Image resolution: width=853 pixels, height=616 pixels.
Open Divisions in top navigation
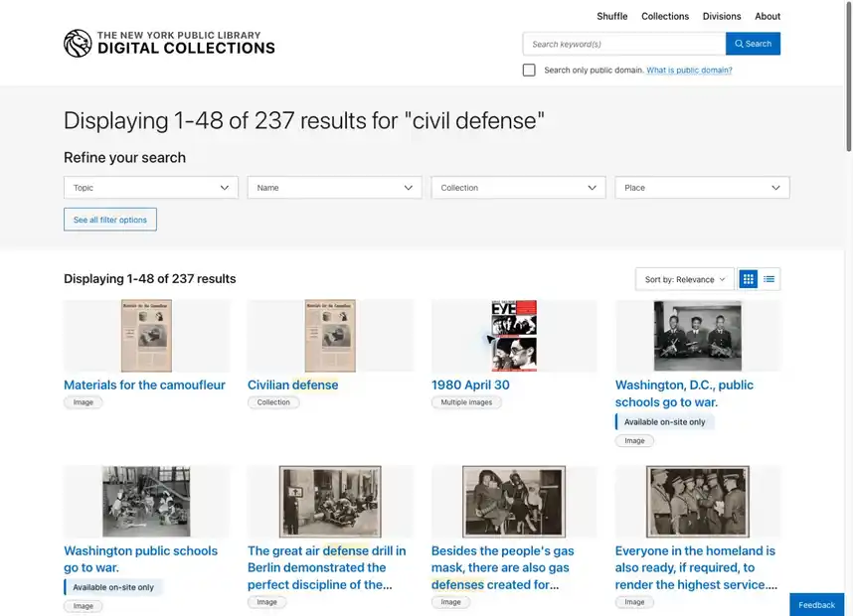pyautogui.click(x=722, y=16)
